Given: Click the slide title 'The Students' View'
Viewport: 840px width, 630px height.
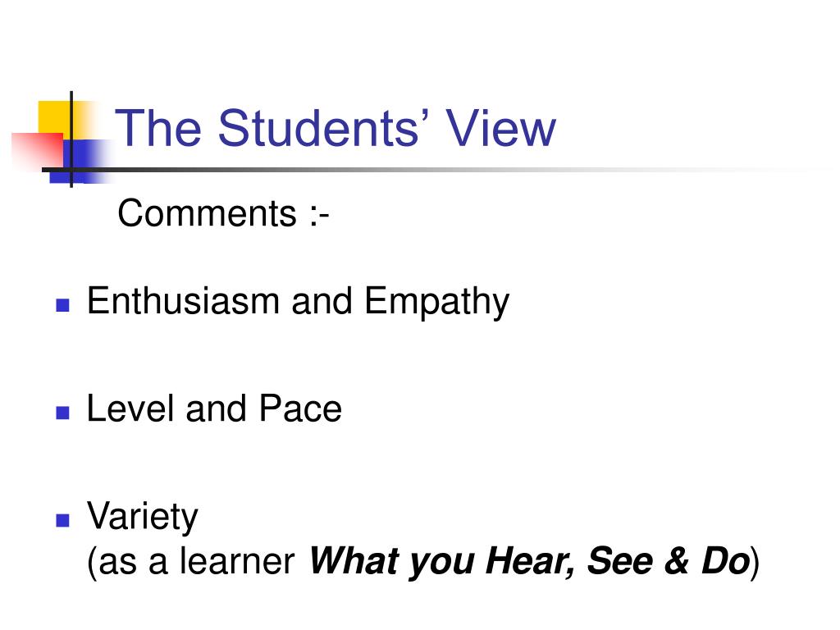Looking at the screenshot, I should click(x=336, y=128).
